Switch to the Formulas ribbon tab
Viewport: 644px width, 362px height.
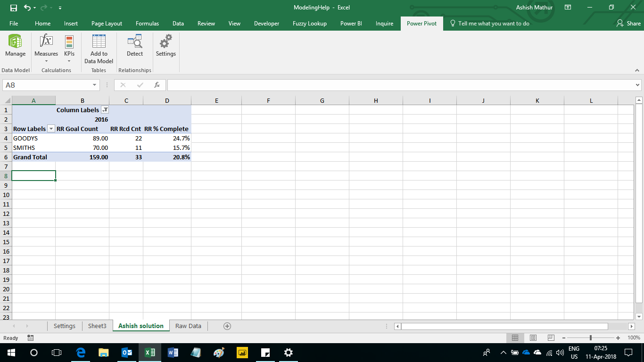[147, 24]
